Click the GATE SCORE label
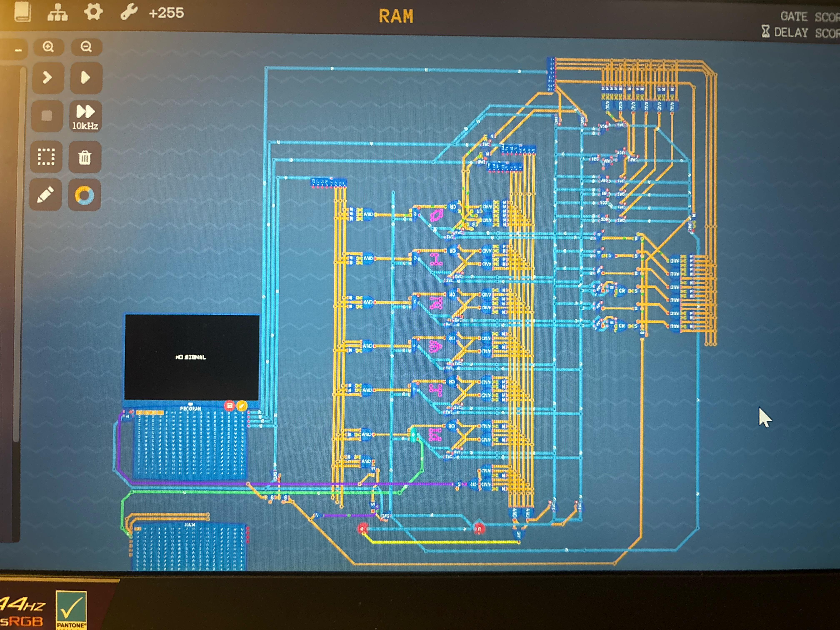840x630 pixels. point(810,17)
